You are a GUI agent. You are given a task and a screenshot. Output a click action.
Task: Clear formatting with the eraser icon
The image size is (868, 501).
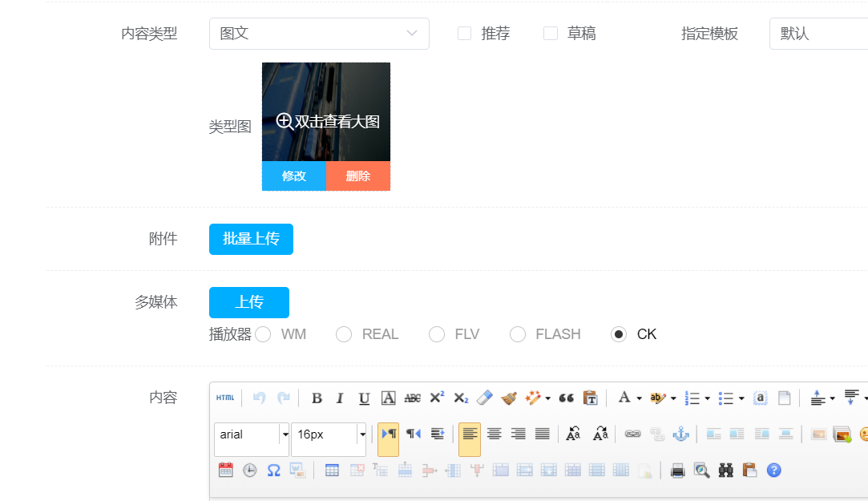click(x=484, y=398)
